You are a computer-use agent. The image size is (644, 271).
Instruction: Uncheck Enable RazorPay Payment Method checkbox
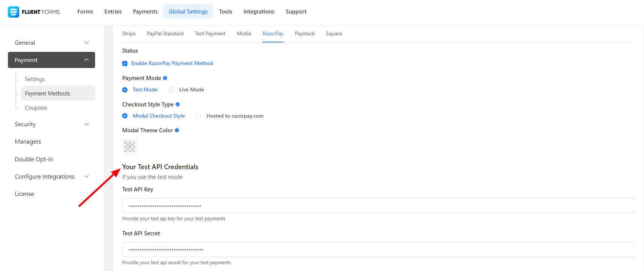pos(125,64)
